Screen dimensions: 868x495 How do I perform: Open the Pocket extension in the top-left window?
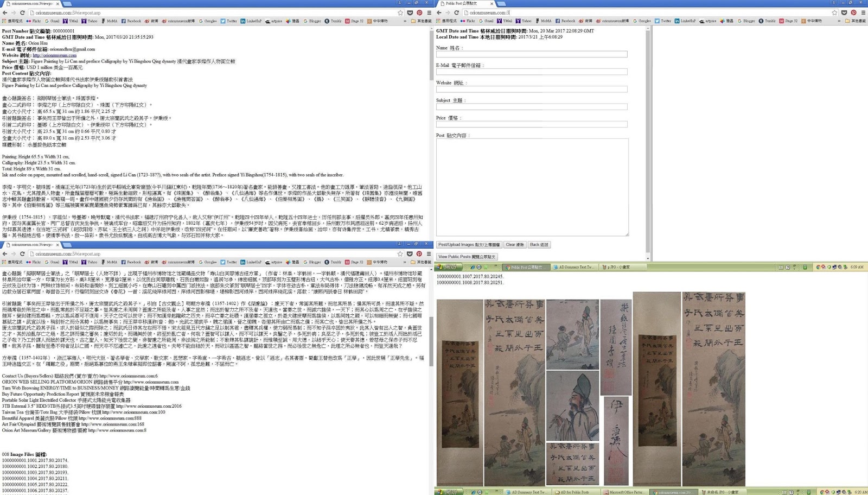(410, 12)
